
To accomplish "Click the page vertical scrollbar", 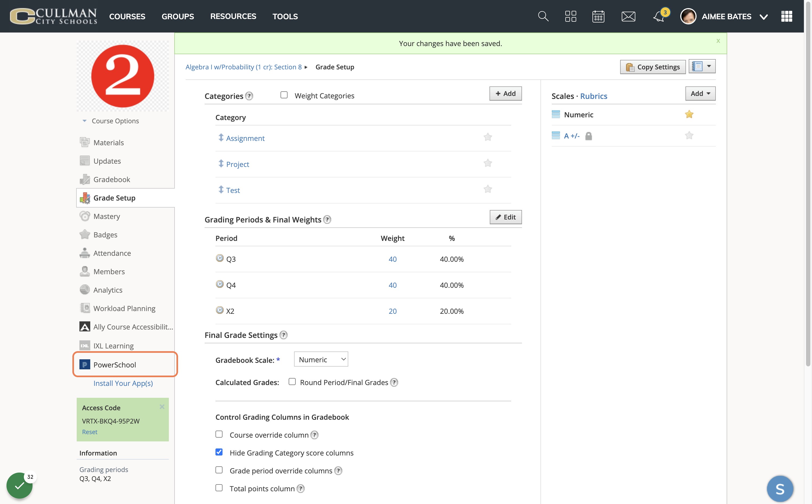I will pos(808,183).
